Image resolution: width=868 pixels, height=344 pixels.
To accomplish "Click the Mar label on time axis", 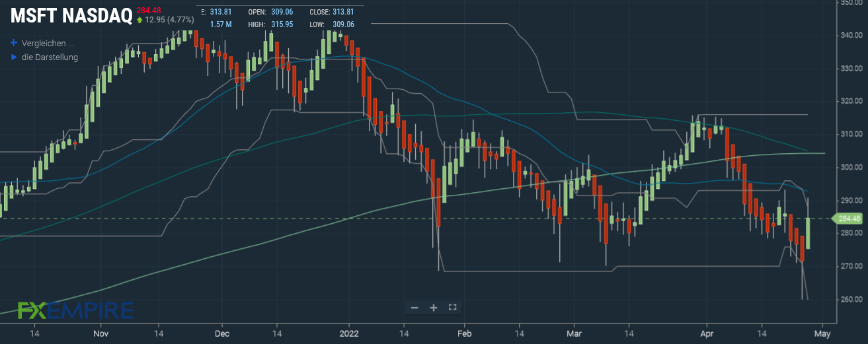I will 573,334.
